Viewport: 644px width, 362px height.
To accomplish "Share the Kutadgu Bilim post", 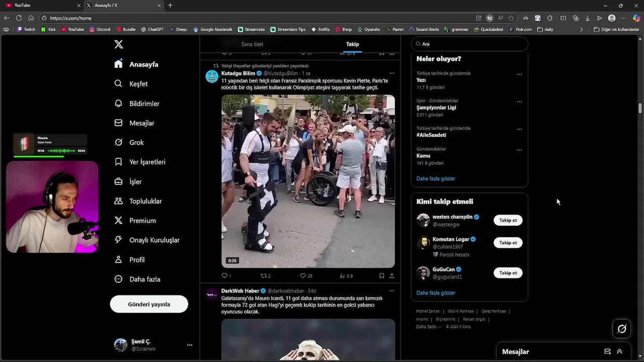I will tap(391, 276).
